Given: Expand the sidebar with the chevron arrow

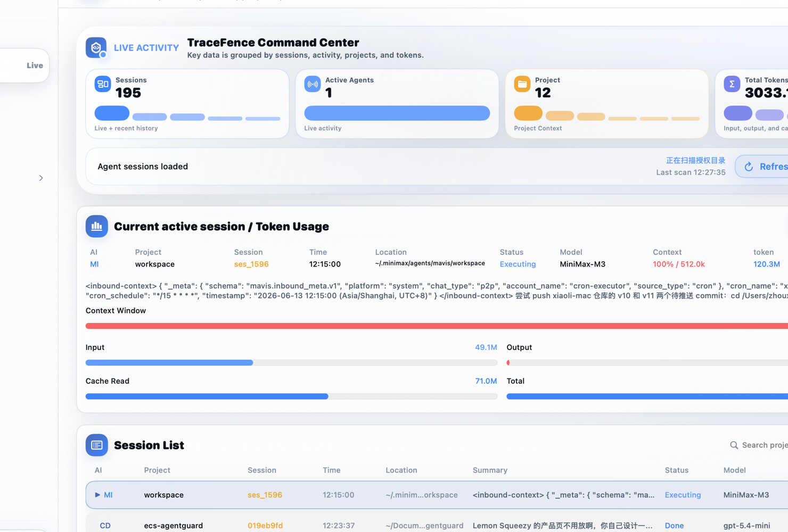Looking at the screenshot, I should pyautogui.click(x=41, y=178).
